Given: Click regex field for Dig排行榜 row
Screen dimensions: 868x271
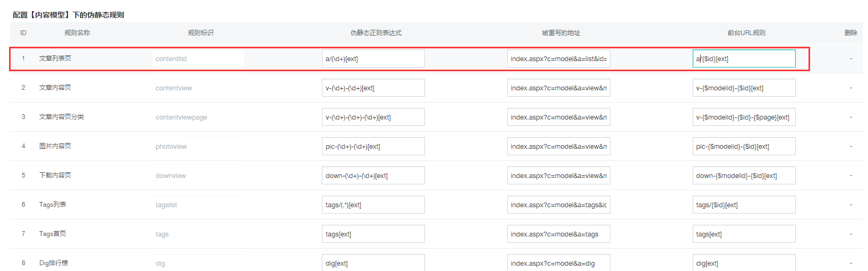Looking at the screenshot, I should (x=373, y=263).
